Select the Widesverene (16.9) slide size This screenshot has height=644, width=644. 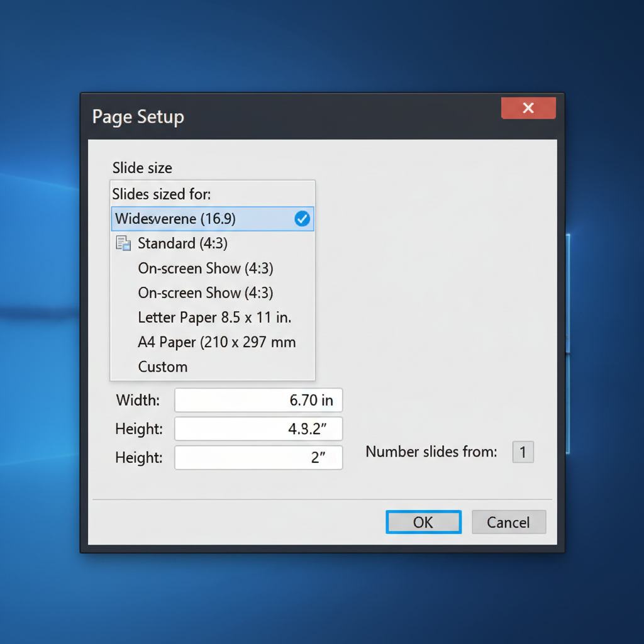click(x=175, y=219)
